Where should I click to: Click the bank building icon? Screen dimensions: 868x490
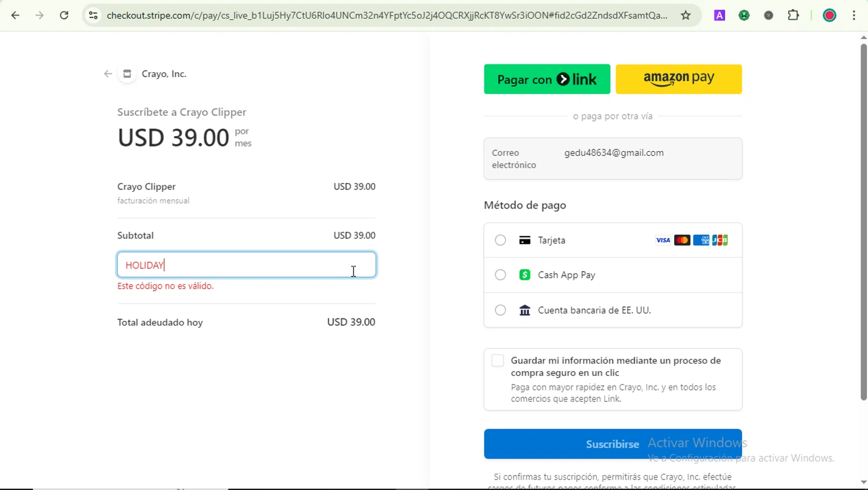point(525,310)
